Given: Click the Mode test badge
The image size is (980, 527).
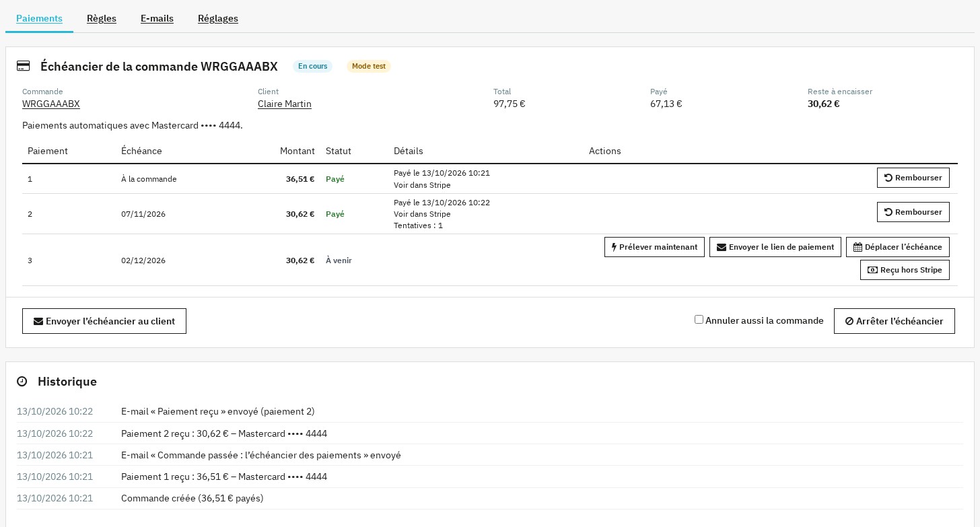Looking at the screenshot, I should 369,66.
